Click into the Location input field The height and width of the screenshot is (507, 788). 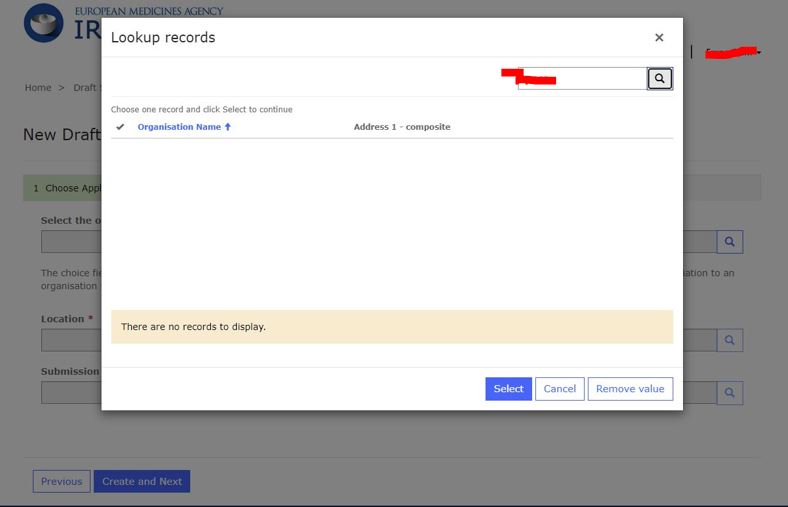pos(70,341)
